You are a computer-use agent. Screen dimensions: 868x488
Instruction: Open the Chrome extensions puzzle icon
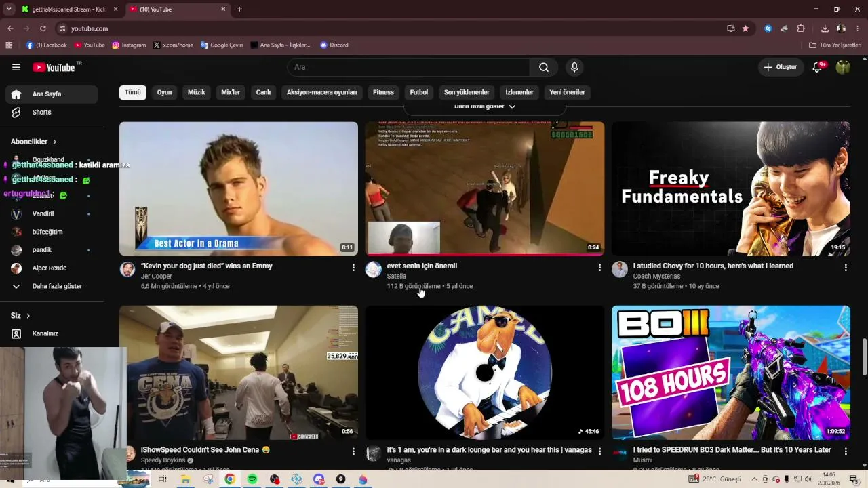[801, 28]
